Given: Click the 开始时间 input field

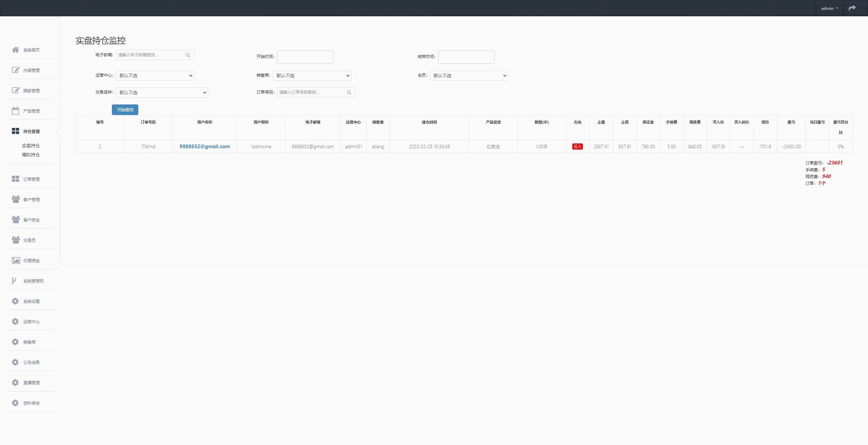Looking at the screenshot, I should point(305,57).
